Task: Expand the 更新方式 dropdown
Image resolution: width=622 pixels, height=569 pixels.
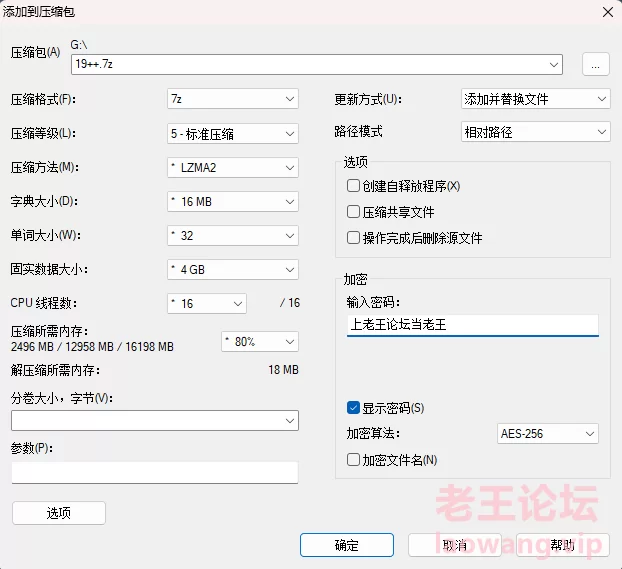Action: coord(536,99)
